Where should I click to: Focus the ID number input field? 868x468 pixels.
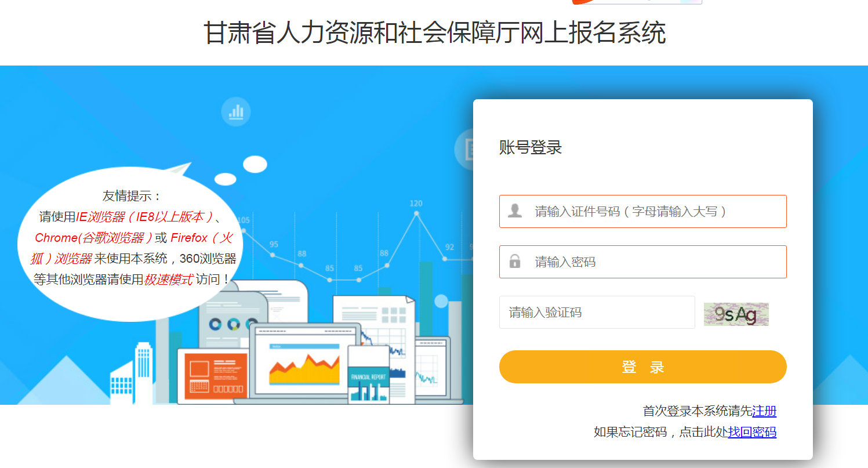pos(642,211)
